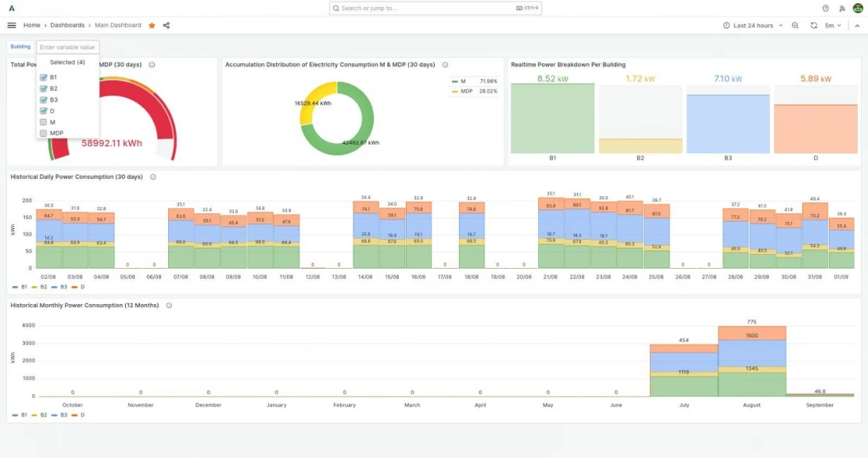Click the 58992.11 kWh gauge value
This screenshot has height=458, width=868.
pyautogui.click(x=112, y=143)
